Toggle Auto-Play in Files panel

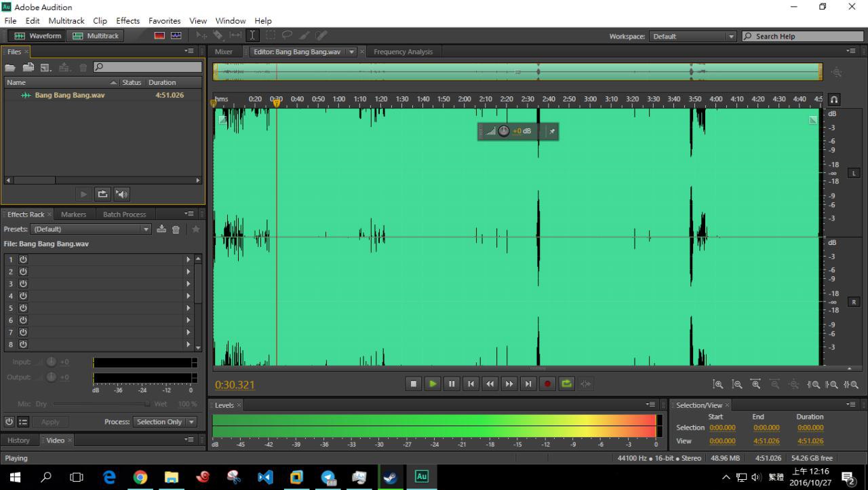tap(121, 194)
